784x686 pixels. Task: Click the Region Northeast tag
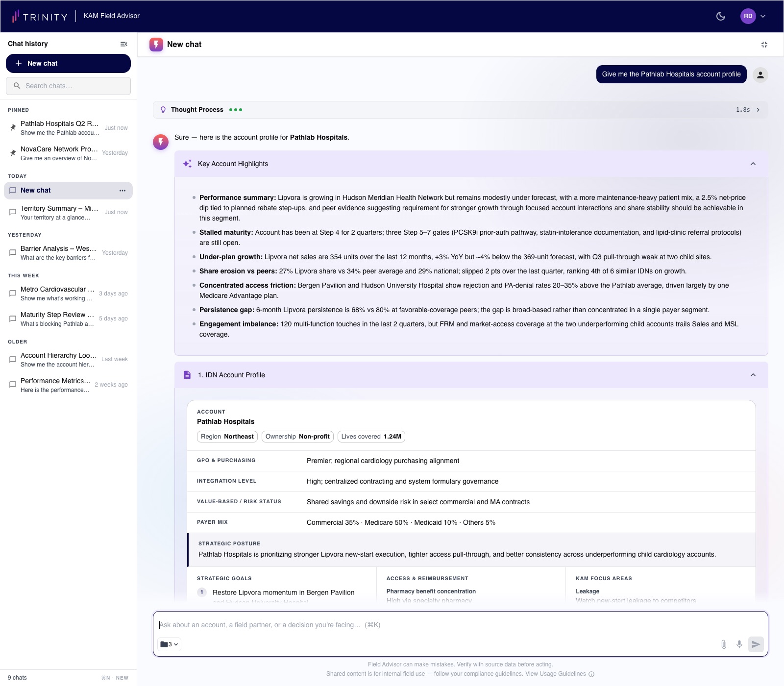227,437
